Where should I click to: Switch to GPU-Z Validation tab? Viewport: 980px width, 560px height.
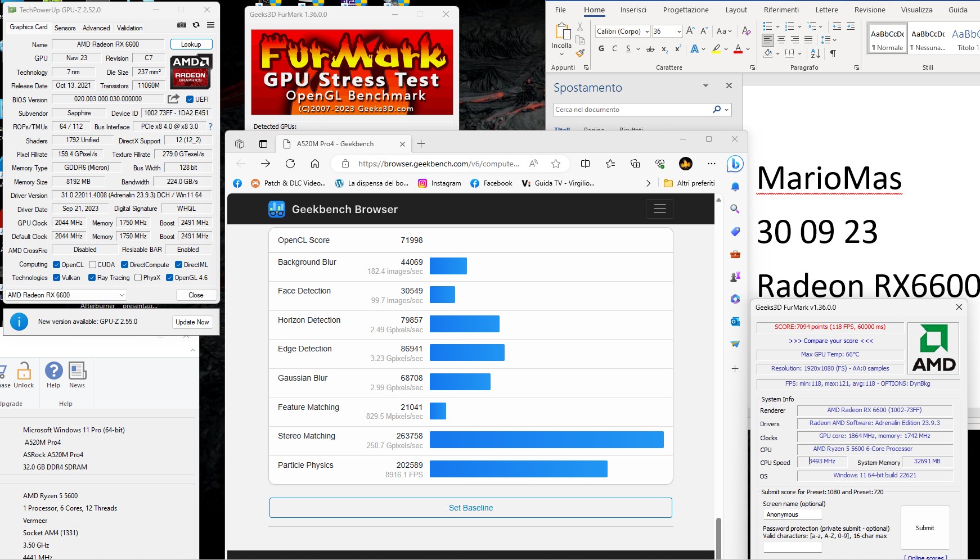129,28
